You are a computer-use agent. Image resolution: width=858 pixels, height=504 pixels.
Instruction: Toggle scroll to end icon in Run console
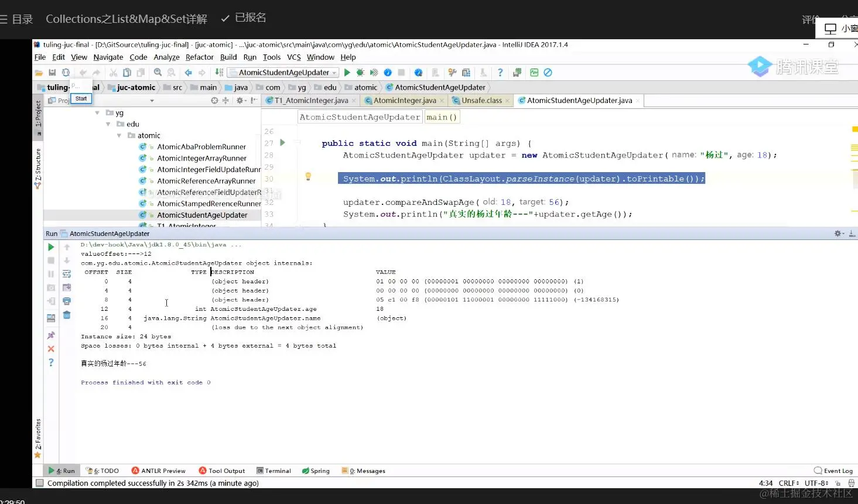click(67, 287)
